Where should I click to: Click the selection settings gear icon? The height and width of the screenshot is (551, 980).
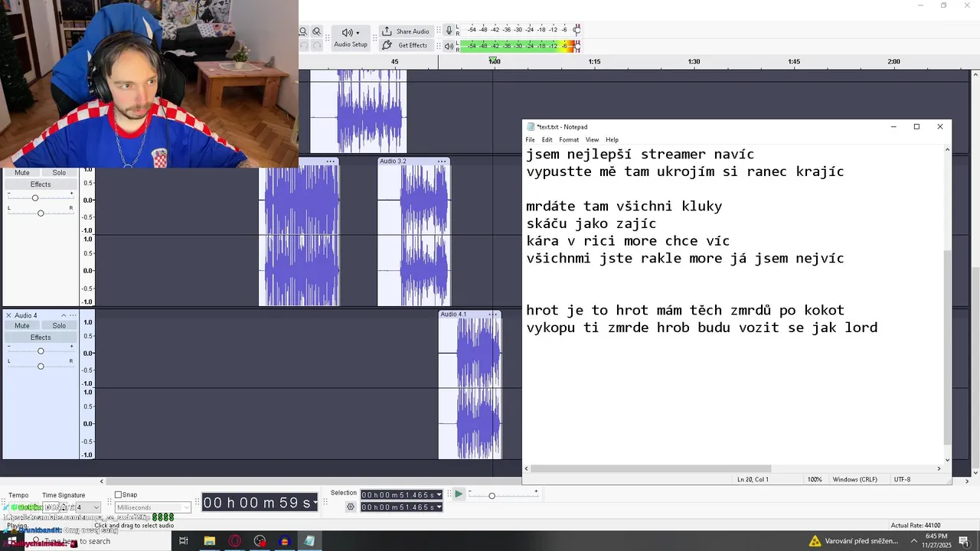[351, 507]
